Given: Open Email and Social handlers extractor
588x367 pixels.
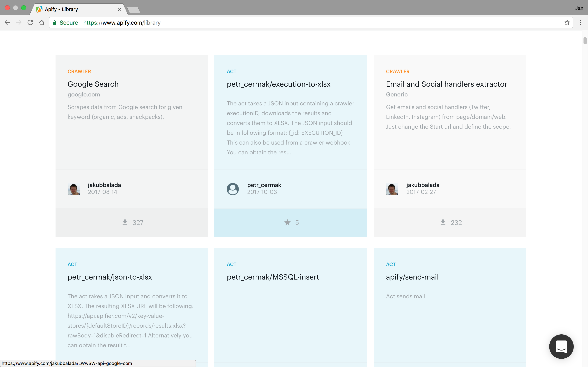Looking at the screenshot, I should 446,84.
